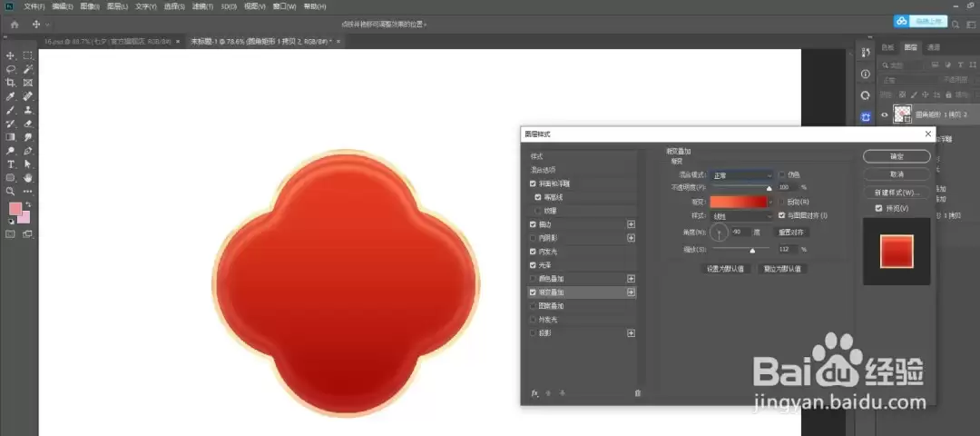
Task: Select the Path Selection tool
Action: pos(28,164)
